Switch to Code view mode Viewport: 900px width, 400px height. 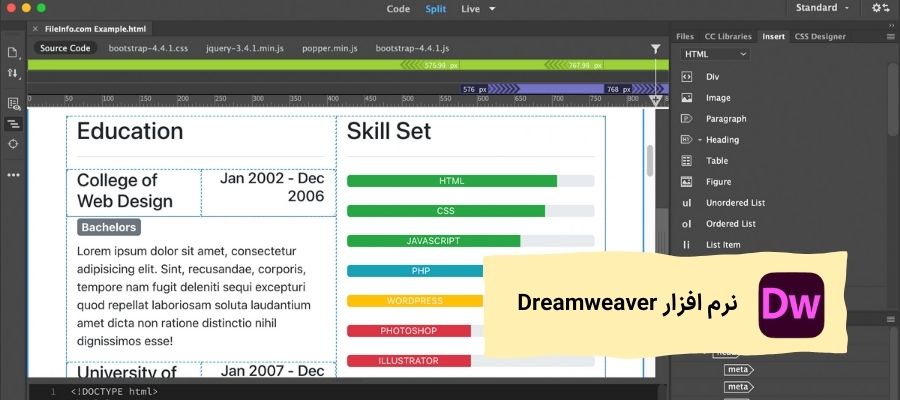(398, 8)
